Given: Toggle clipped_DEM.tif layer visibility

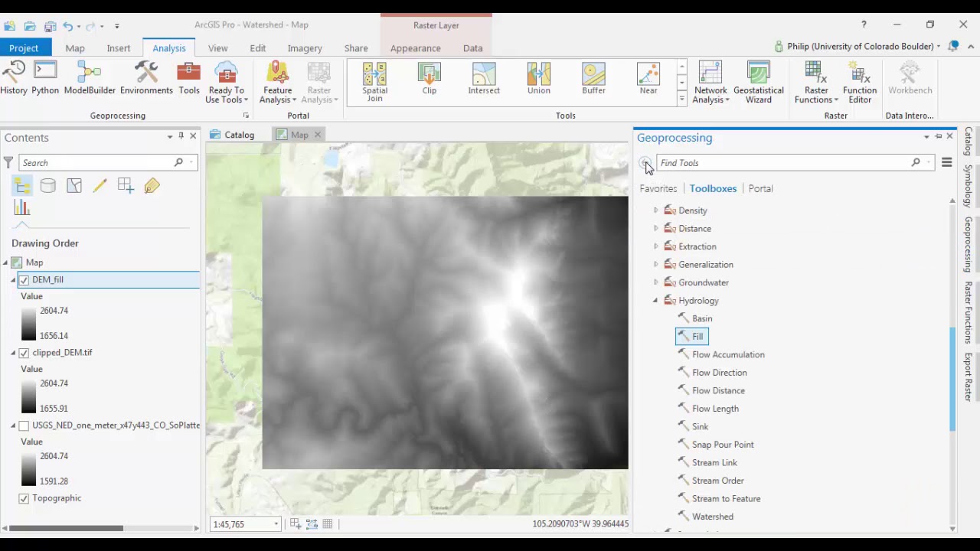Looking at the screenshot, I should [x=24, y=353].
